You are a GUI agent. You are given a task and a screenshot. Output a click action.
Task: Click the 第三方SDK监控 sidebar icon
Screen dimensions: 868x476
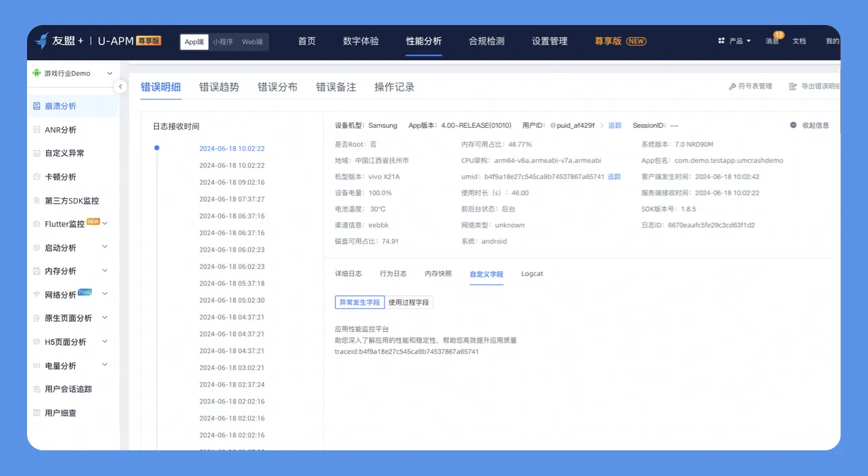[37, 201]
